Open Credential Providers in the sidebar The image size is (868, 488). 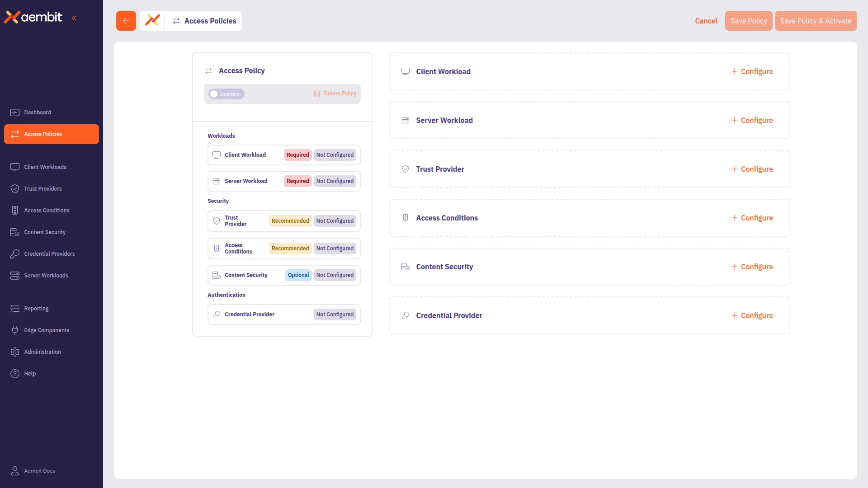(x=52, y=254)
